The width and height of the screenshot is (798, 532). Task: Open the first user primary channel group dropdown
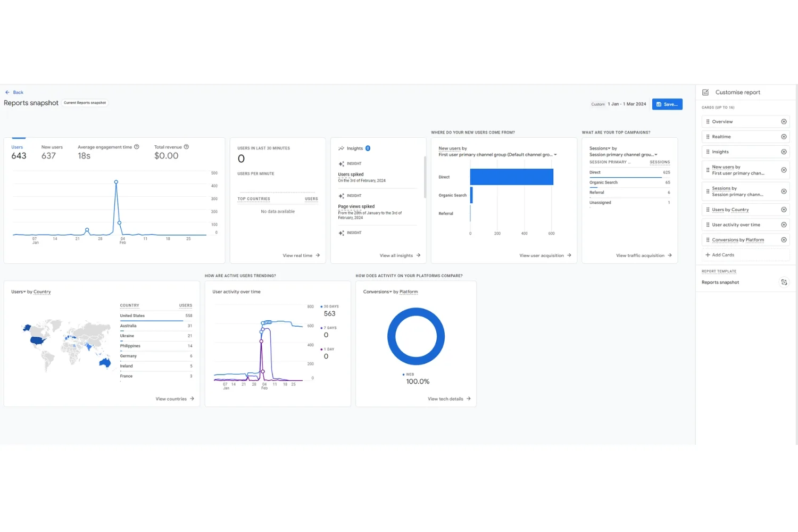(x=555, y=155)
